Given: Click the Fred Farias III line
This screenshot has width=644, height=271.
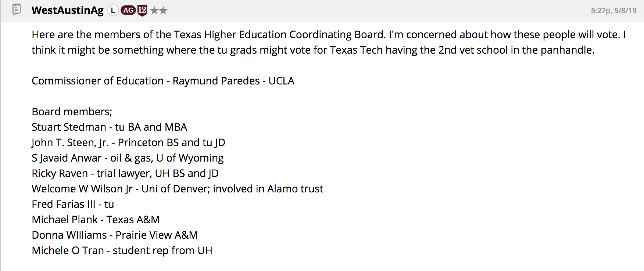Looking at the screenshot, I should pyautogui.click(x=73, y=204).
